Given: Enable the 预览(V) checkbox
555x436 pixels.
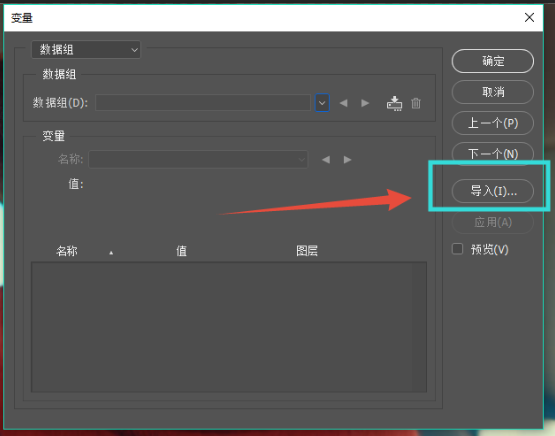Looking at the screenshot, I should click(457, 249).
